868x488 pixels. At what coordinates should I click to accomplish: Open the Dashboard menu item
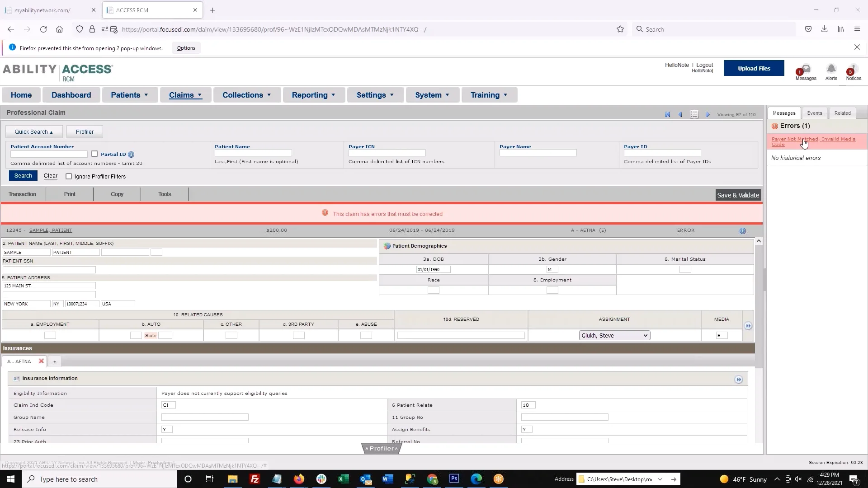[x=71, y=95]
